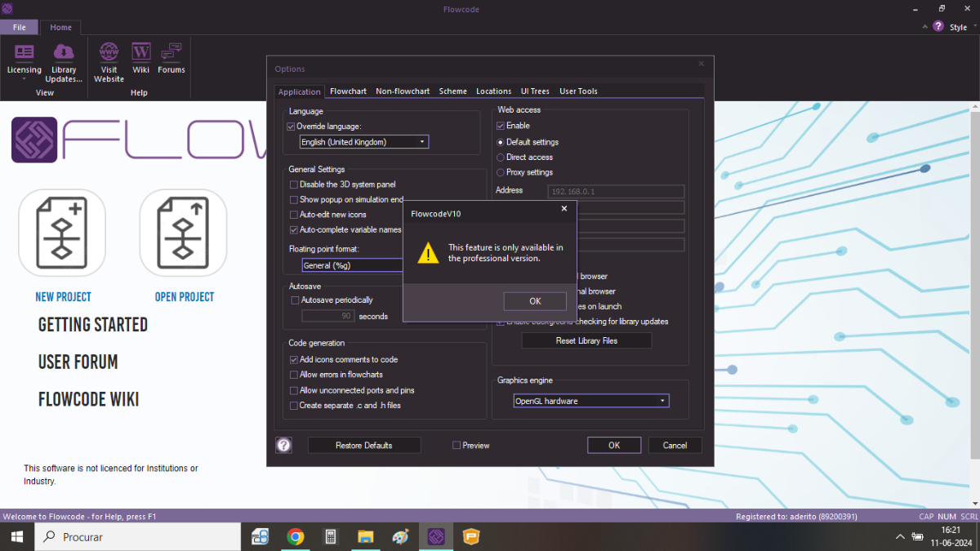
Task: Open the Calculator taskbar icon
Action: click(331, 536)
